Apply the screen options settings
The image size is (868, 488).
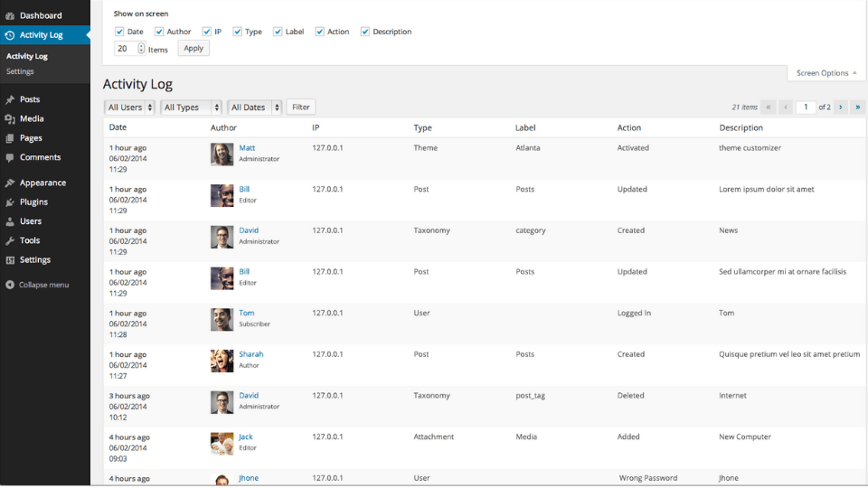coord(193,49)
